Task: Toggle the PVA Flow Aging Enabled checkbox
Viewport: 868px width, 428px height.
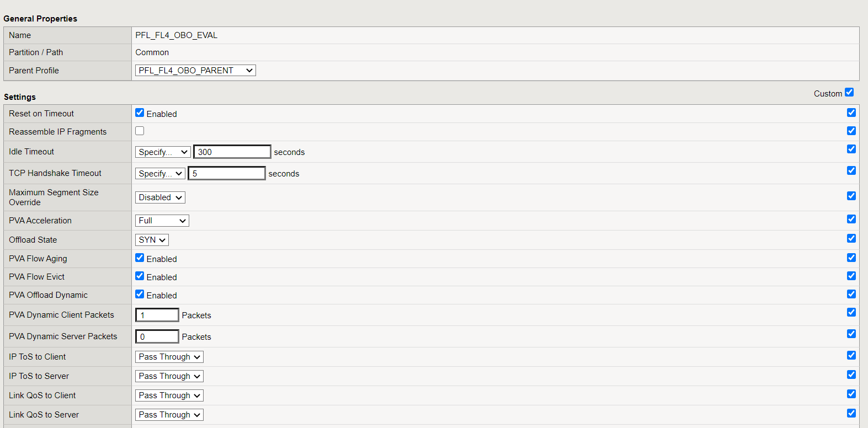Action: (x=140, y=258)
